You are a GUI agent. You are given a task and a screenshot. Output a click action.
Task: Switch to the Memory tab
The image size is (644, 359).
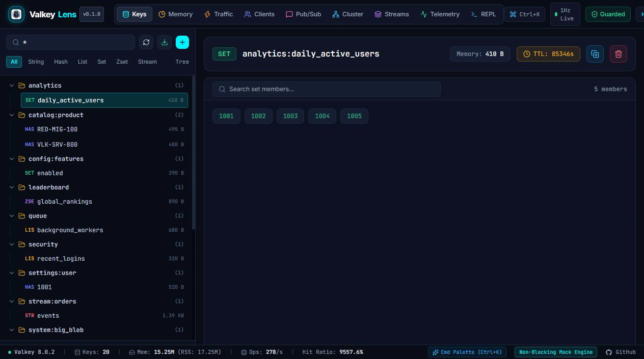click(175, 14)
